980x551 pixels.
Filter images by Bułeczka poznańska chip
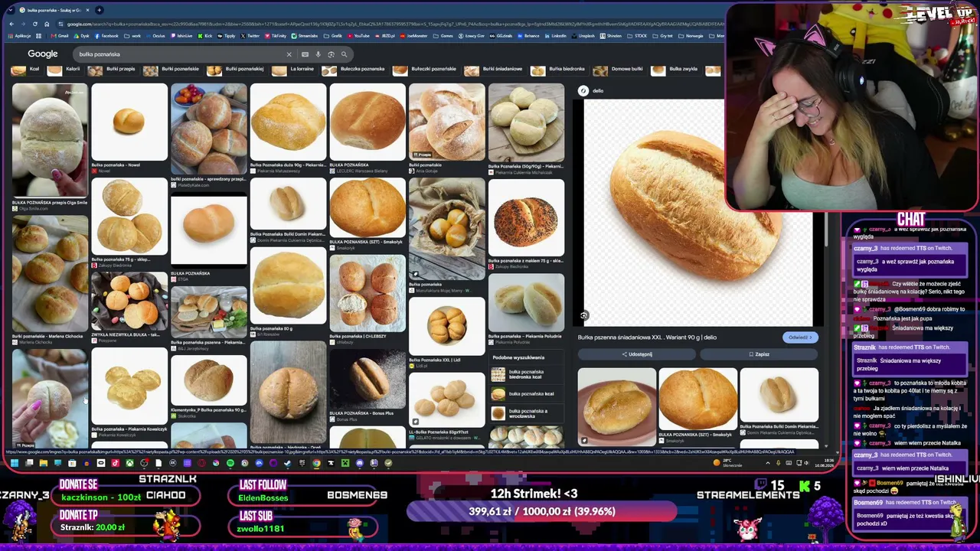point(354,70)
